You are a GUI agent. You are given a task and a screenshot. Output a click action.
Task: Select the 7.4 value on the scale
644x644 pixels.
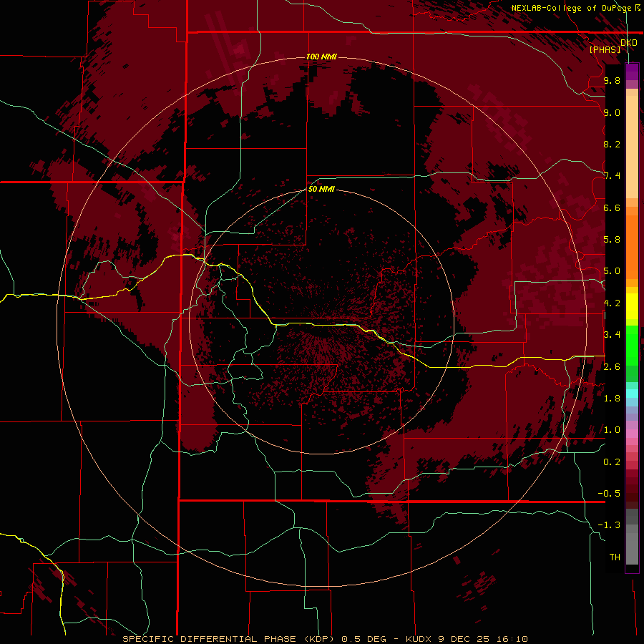tap(612, 176)
